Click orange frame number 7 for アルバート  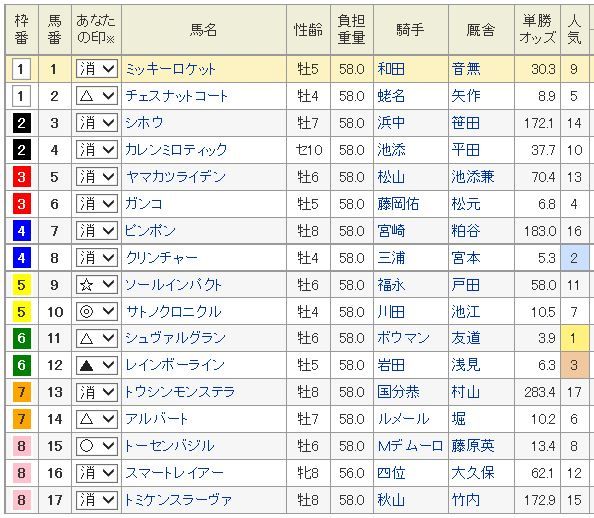[x=22, y=419]
